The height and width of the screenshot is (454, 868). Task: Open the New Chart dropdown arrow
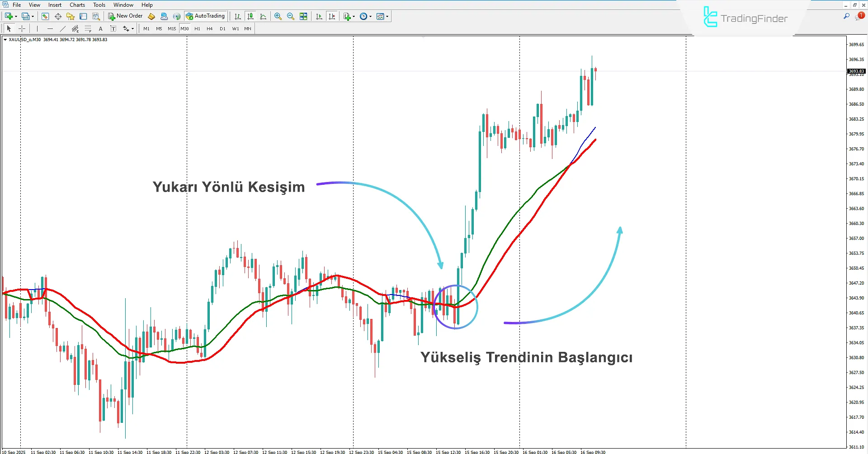tap(16, 16)
